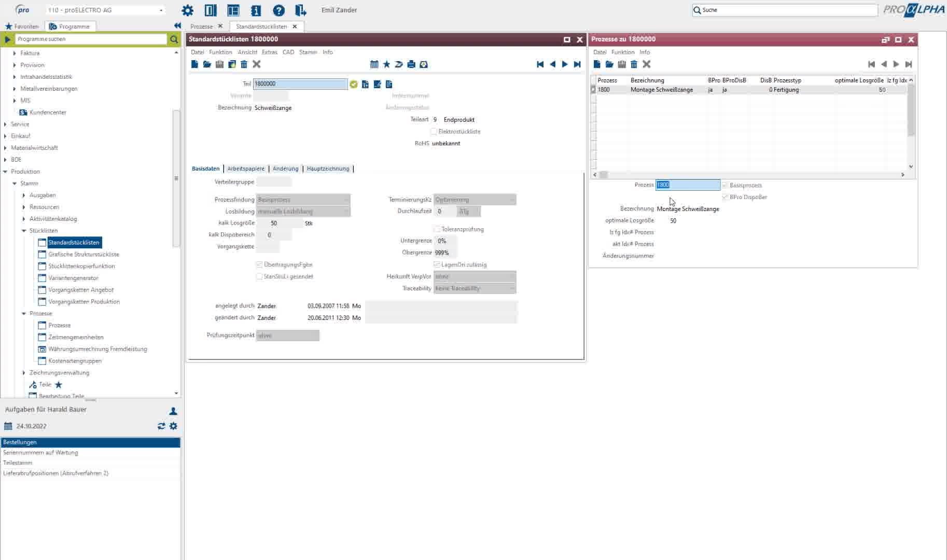The image size is (947, 560).
Task: Toggle Elektrostückliste checkbox
Action: [434, 131]
